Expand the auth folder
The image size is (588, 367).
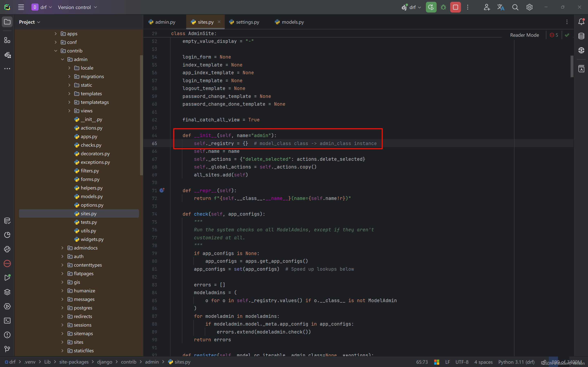(x=62, y=256)
